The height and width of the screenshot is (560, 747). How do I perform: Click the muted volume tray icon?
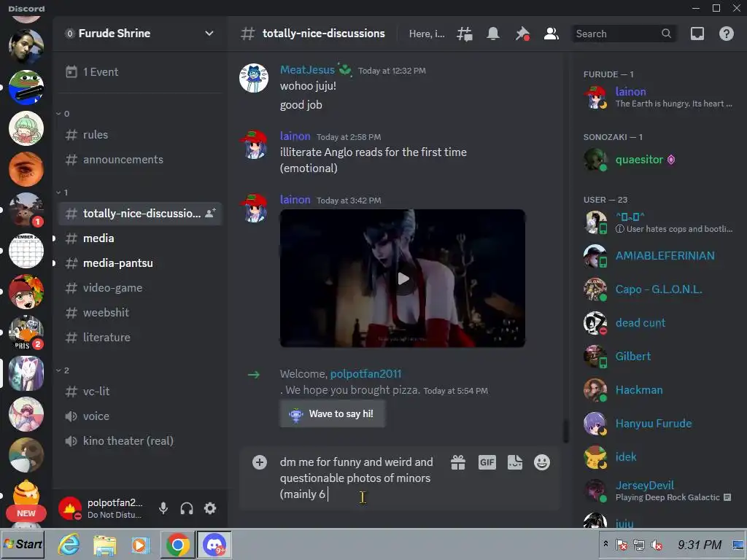coord(657,545)
